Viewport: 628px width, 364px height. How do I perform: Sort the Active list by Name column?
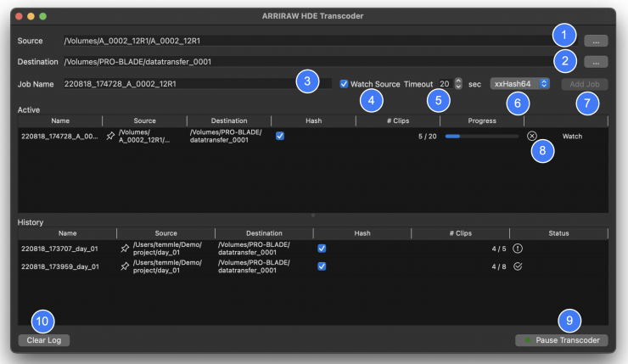click(x=59, y=121)
